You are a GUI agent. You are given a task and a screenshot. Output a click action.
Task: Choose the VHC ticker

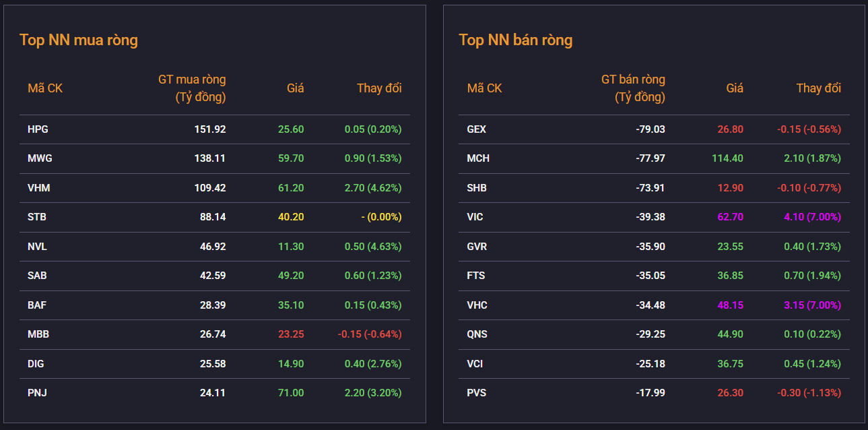coord(477,305)
